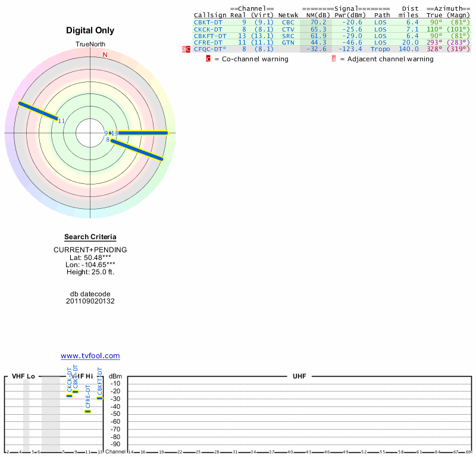476x457 pixels.
Task: Click the Search Criteria heading
Action: coord(90,237)
